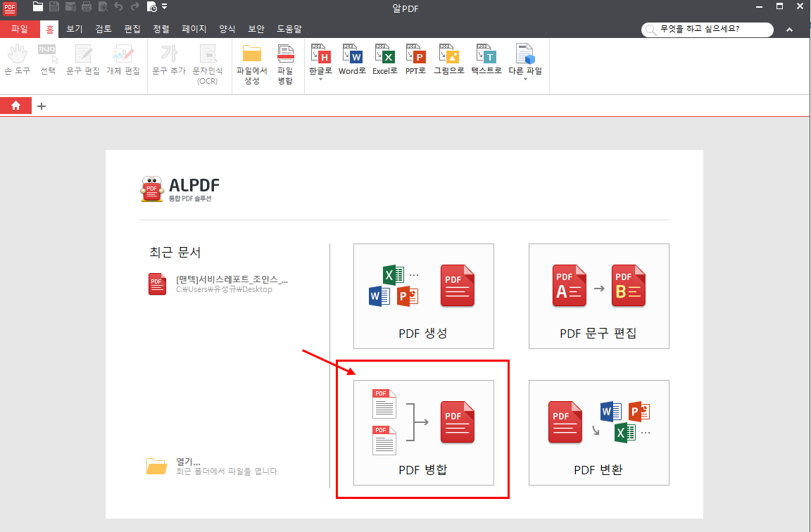Viewport: 811px width, 532px height.
Task: Switch to the 정렬 ribbon tab
Action: [161, 29]
